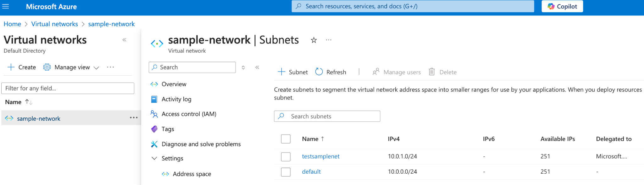Sort subnets by Name column header

[x=313, y=139]
